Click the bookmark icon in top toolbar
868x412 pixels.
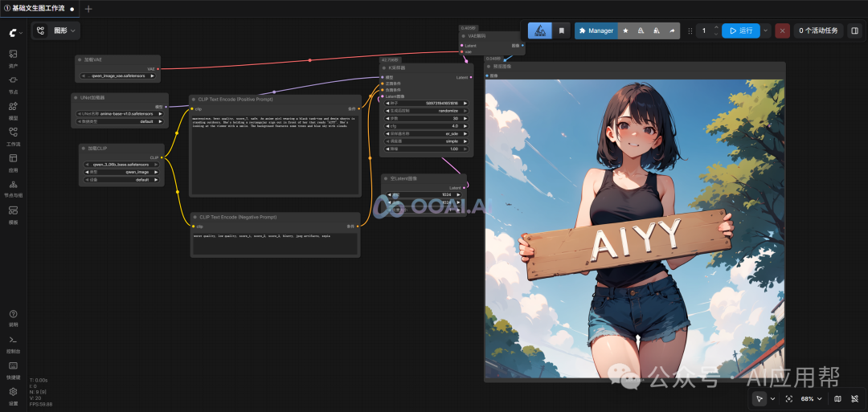[561, 31]
